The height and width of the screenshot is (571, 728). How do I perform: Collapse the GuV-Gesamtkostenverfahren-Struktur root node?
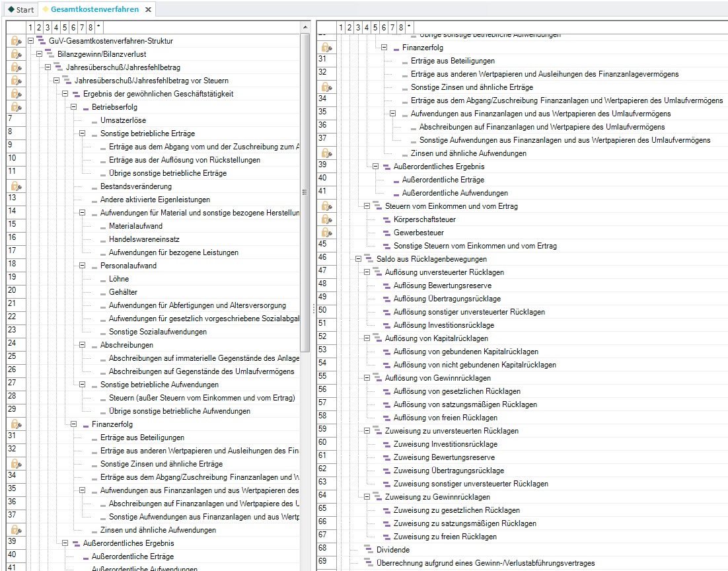pyautogui.click(x=30, y=41)
